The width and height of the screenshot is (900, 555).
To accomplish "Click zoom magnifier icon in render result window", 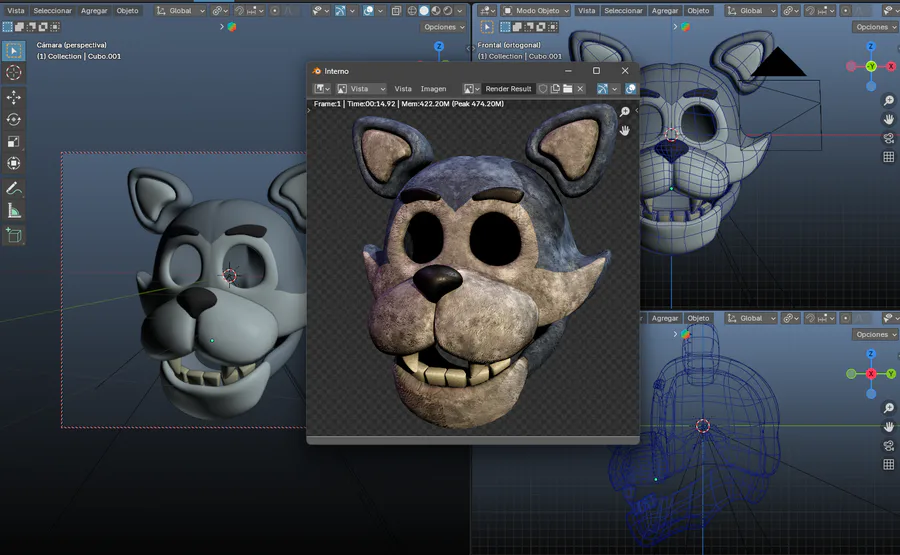I will click(624, 111).
